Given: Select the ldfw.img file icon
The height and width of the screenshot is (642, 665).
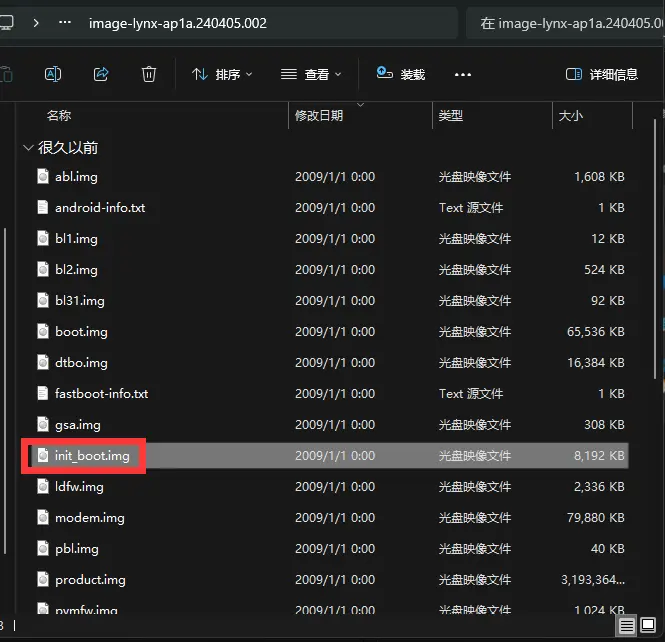Looking at the screenshot, I should pyautogui.click(x=43, y=486).
